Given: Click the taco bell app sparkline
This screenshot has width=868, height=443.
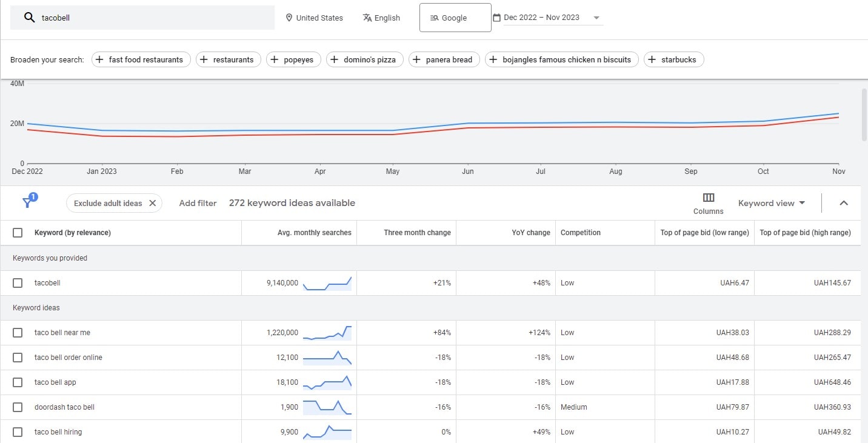Looking at the screenshot, I should (327, 382).
